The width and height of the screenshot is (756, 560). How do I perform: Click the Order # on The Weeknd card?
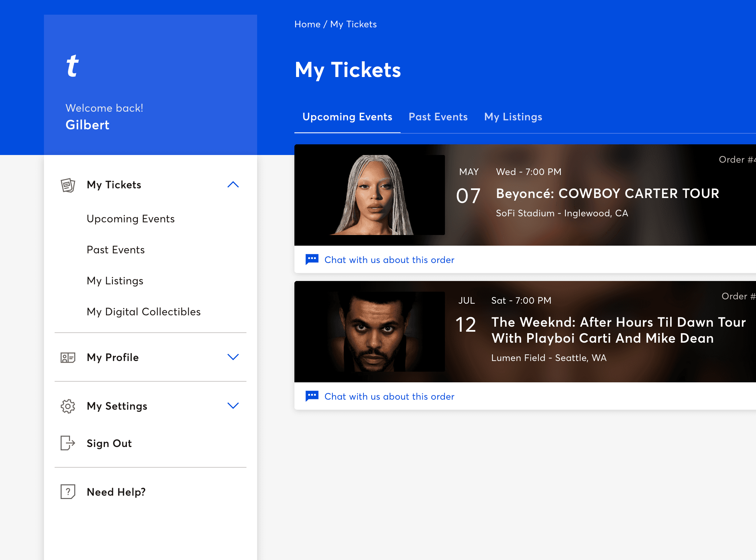tap(739, 296)
